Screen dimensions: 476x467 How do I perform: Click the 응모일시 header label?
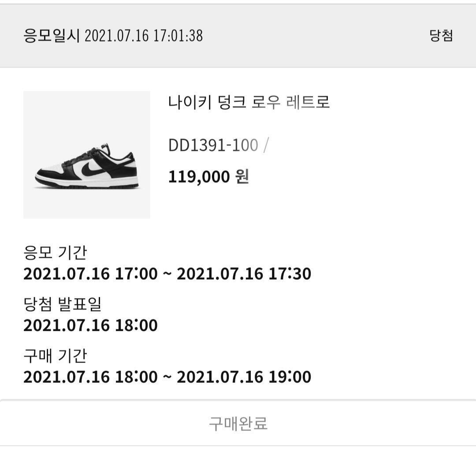pos(51,36)
